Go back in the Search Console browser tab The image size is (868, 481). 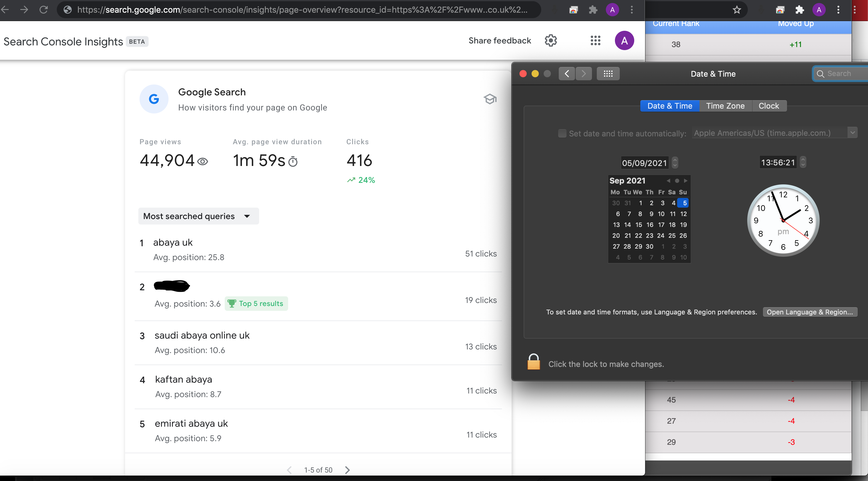tap(5, 10)
